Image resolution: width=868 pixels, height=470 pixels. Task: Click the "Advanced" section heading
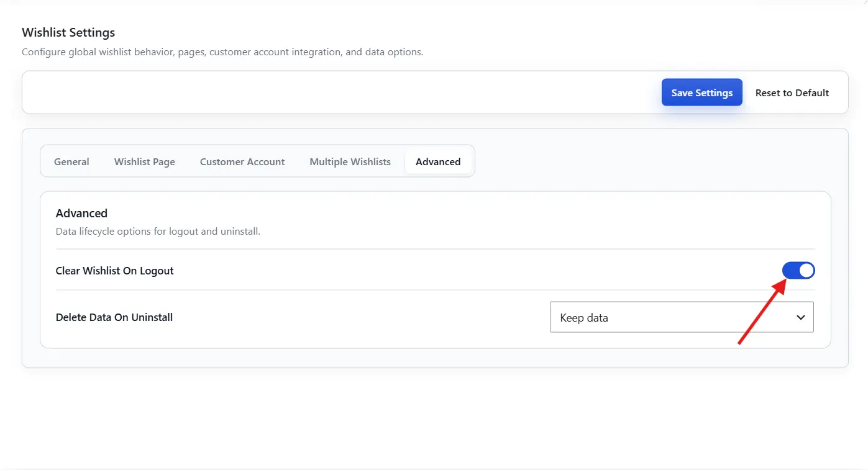pos(81,213)
